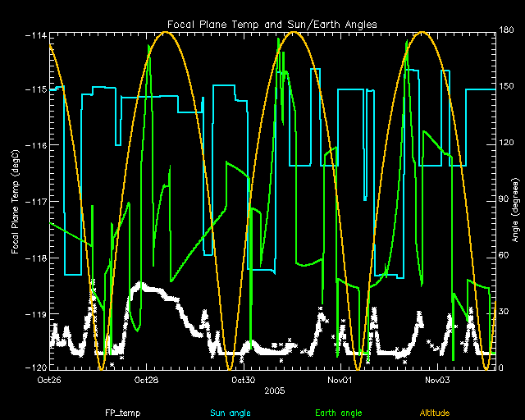Click the -116 temperature tick label
This screenshot has width=525, height=420.
click(x=35, y=145)
